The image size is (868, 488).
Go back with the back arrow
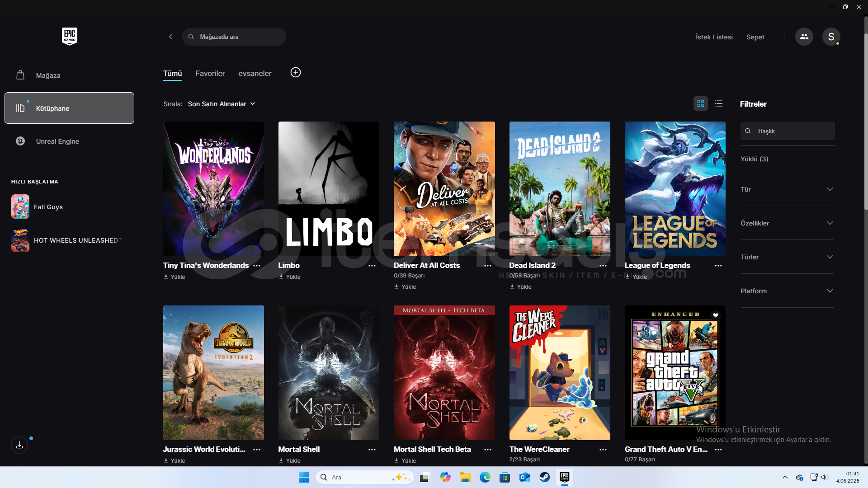point(170,37)
